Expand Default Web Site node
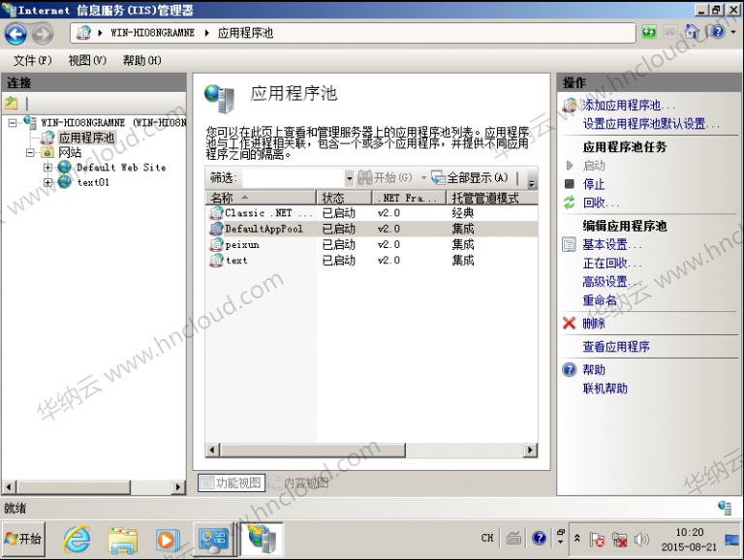 [47, 168]
